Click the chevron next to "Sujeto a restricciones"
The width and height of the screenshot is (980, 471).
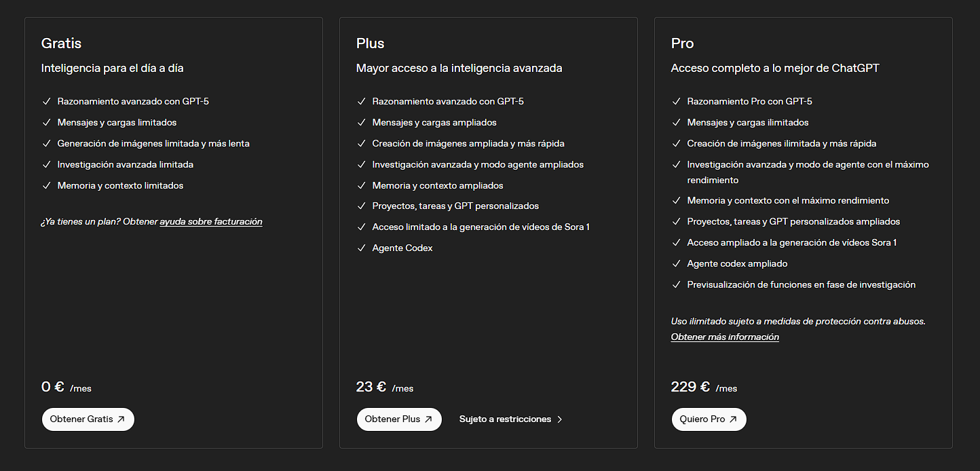559,419
